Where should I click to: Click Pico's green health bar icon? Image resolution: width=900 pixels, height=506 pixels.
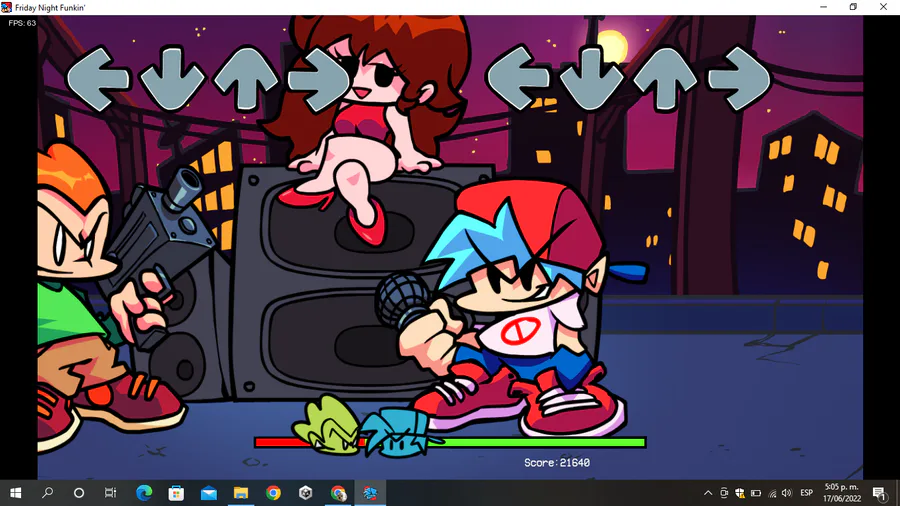coord(326,426)
